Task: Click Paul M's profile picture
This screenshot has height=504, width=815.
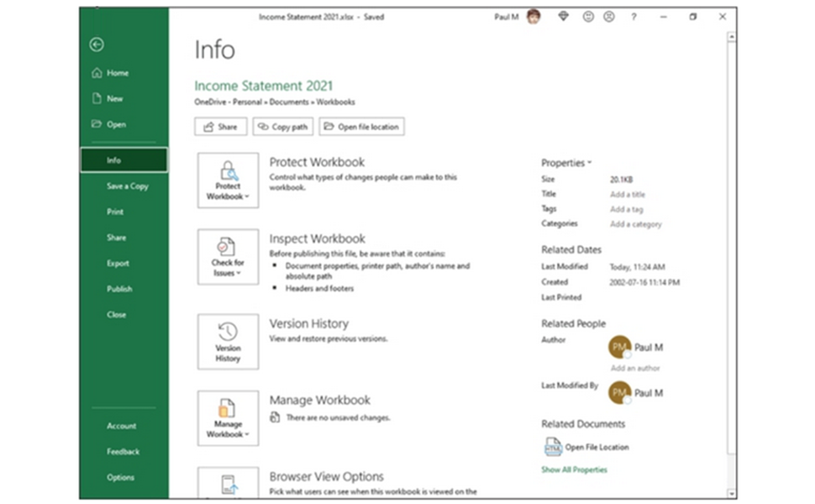Action: click(534, 17)
